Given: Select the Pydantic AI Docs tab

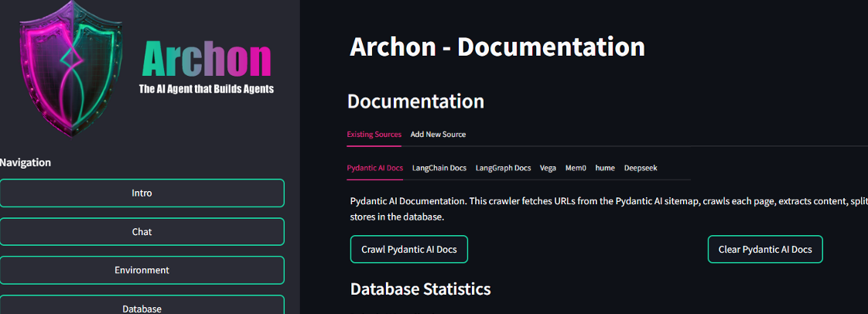Looking at the screenshot, I should tap(374, 169).
